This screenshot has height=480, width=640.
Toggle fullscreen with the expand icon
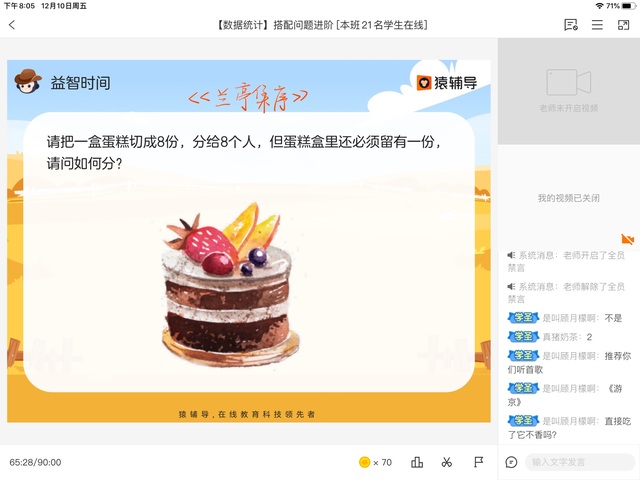tap(623, 25)
